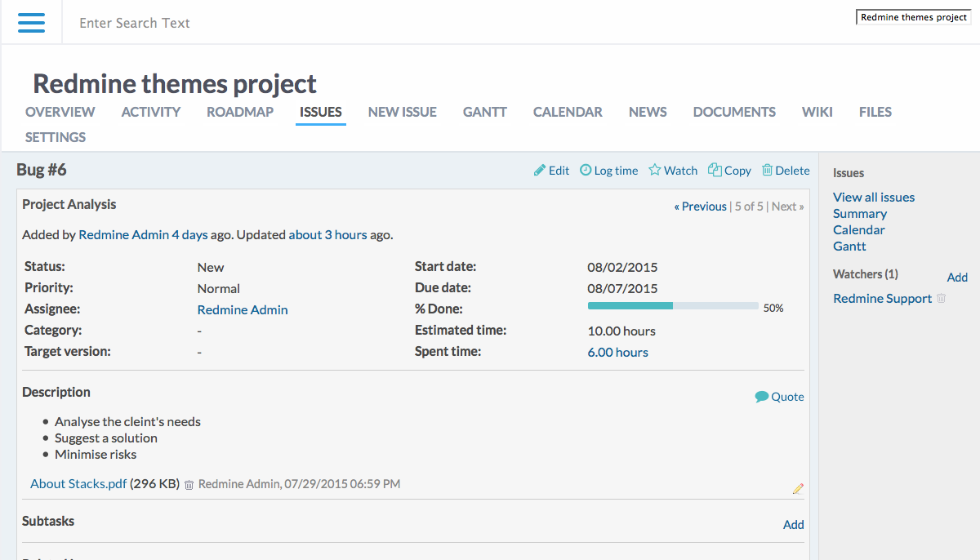Viewport: 980px width, 560px height.
Task: Delete the About Stacks.pdf attachment
Action: click(189, 485)
